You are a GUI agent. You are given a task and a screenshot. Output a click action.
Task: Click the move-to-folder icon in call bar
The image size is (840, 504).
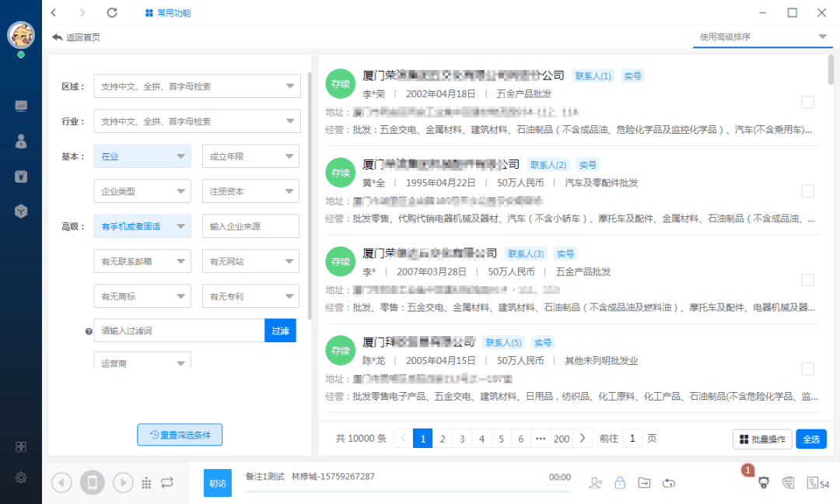point(645,482)
